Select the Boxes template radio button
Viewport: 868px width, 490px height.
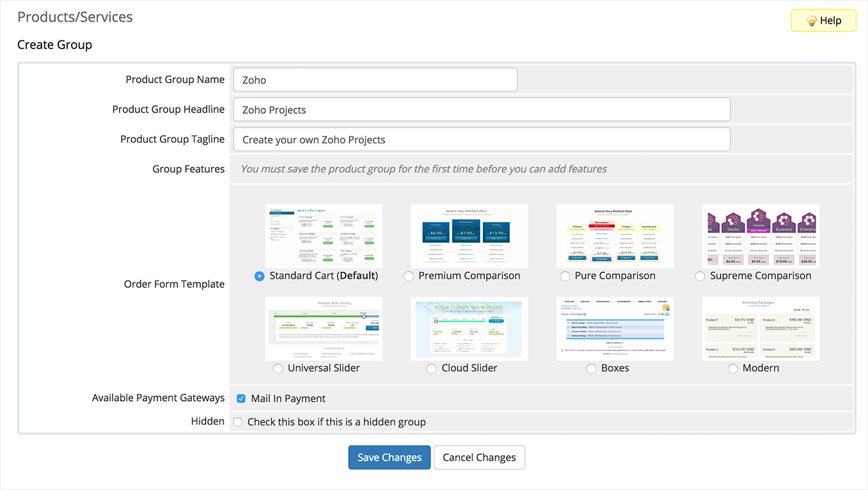pyautogui.click(x=591, y=368)
